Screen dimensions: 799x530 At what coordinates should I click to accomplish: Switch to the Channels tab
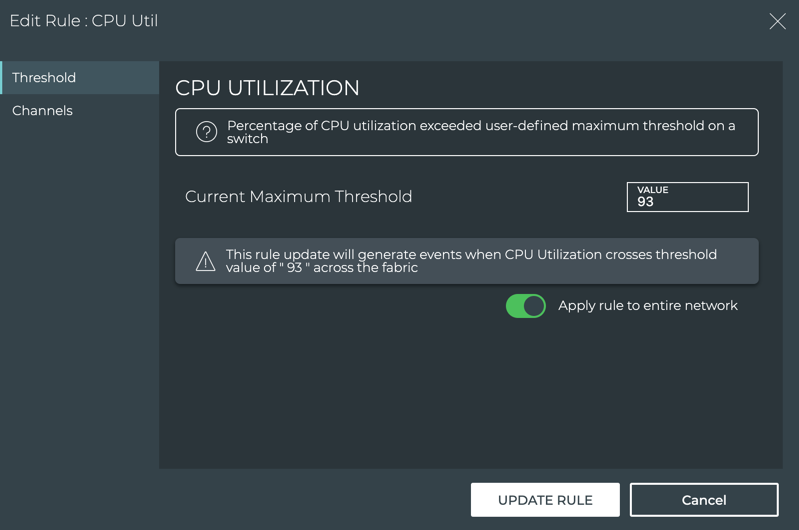(43, 111)
